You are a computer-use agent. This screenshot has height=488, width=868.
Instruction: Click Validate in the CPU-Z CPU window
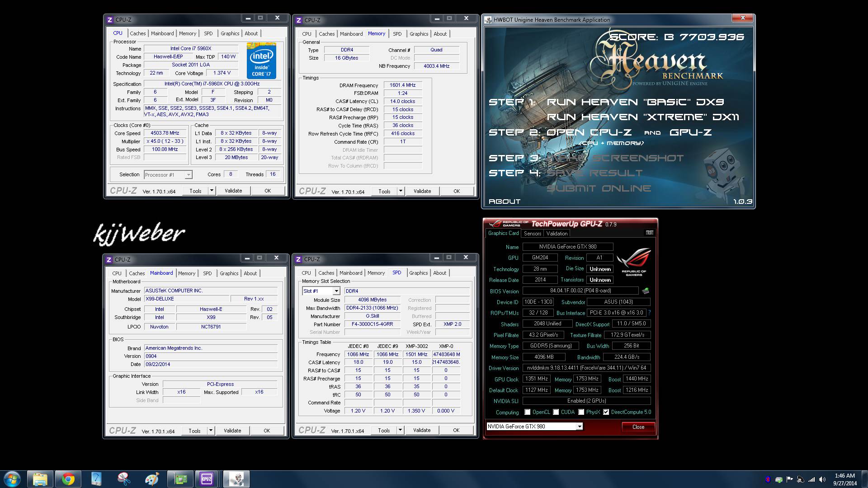[233, 191]
